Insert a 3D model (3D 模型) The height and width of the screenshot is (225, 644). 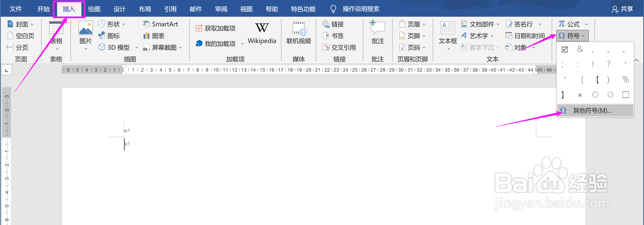click(x=114, y=47)
